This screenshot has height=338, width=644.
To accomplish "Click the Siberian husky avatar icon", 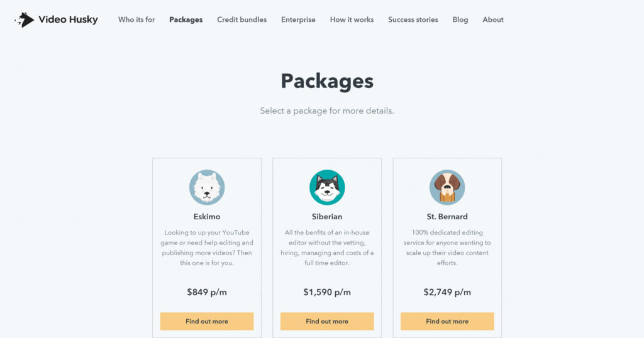I will pyautogui.click(x=327, y=187).
